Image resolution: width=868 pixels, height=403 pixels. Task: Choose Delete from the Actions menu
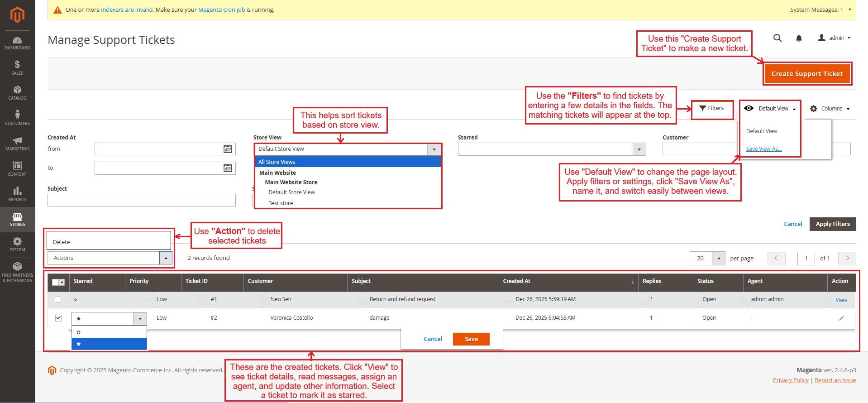[62, 242]
